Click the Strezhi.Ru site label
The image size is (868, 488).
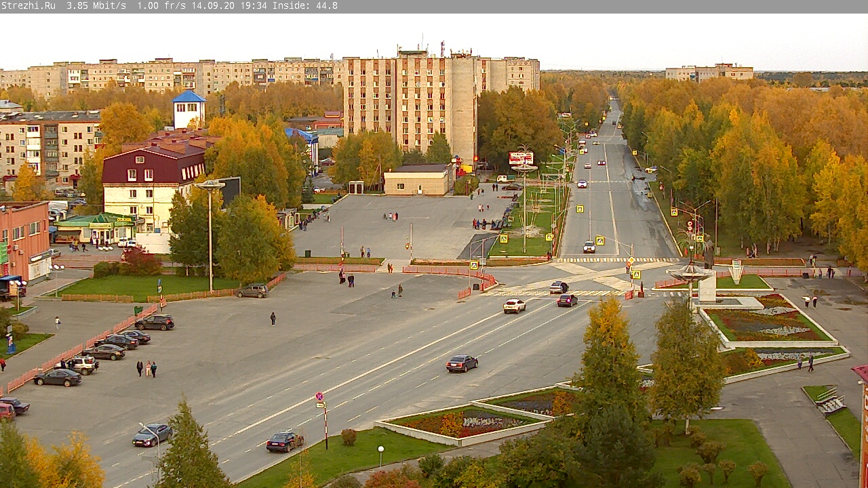28,6
